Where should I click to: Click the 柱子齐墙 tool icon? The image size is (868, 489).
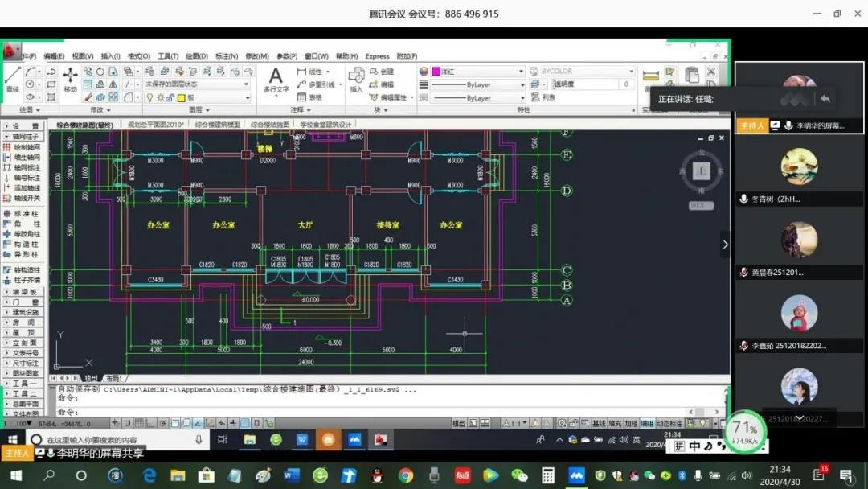pos(23,280)
